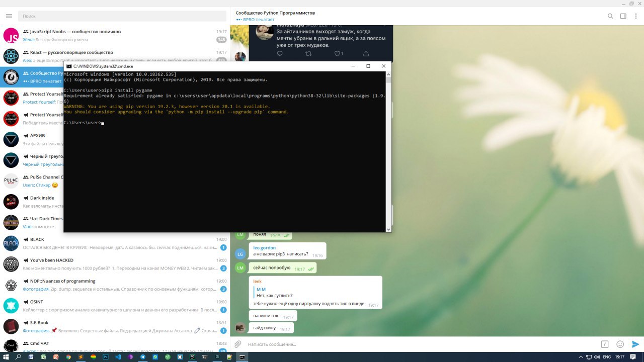644x362 pixels.
Task: Switch to cmd in the taskbar
Action: pyautogui.click(x=242, y=357)
